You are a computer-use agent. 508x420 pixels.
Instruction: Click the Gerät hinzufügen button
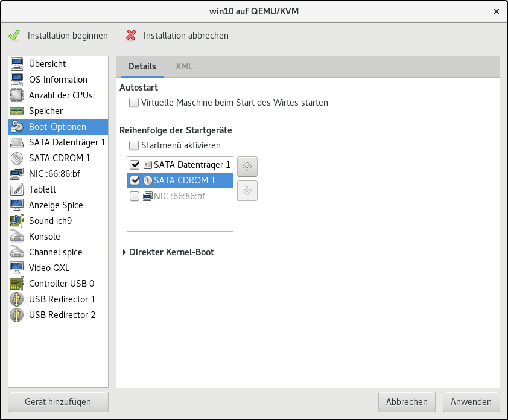point(59,402)
